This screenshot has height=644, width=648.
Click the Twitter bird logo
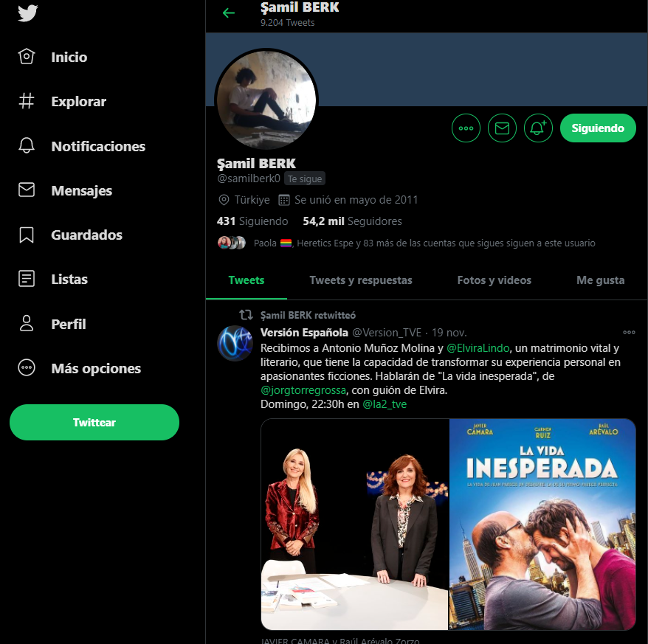(28, 13)
